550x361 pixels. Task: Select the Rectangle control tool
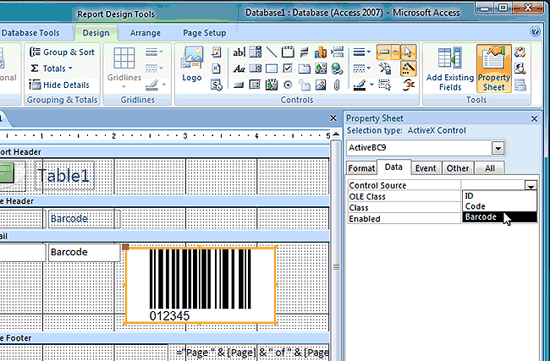271,69
